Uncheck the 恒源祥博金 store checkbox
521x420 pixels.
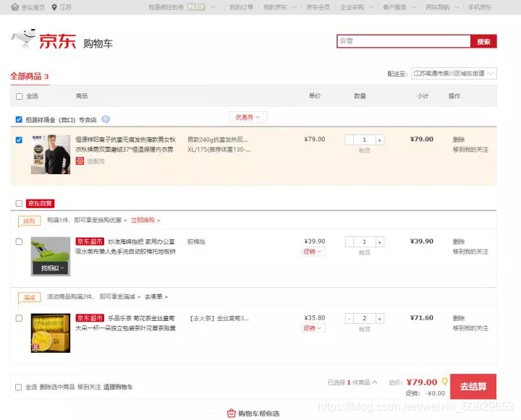19,119
